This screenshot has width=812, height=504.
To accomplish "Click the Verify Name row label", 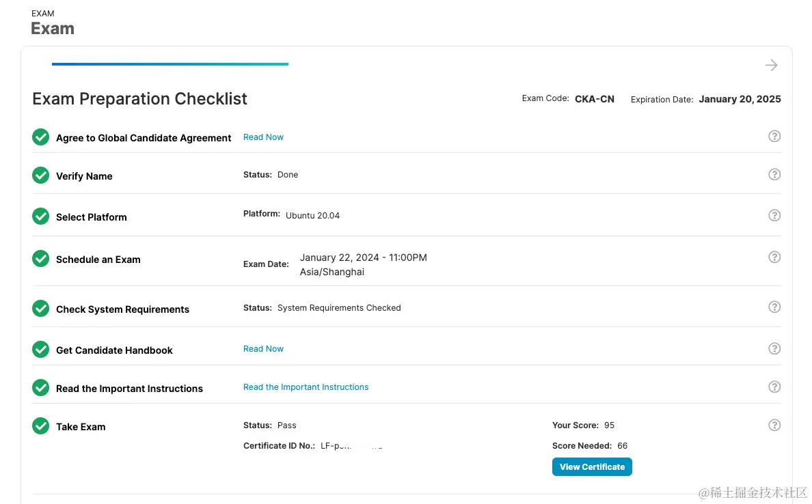I will pyautogui.click(x=84, y=176).
